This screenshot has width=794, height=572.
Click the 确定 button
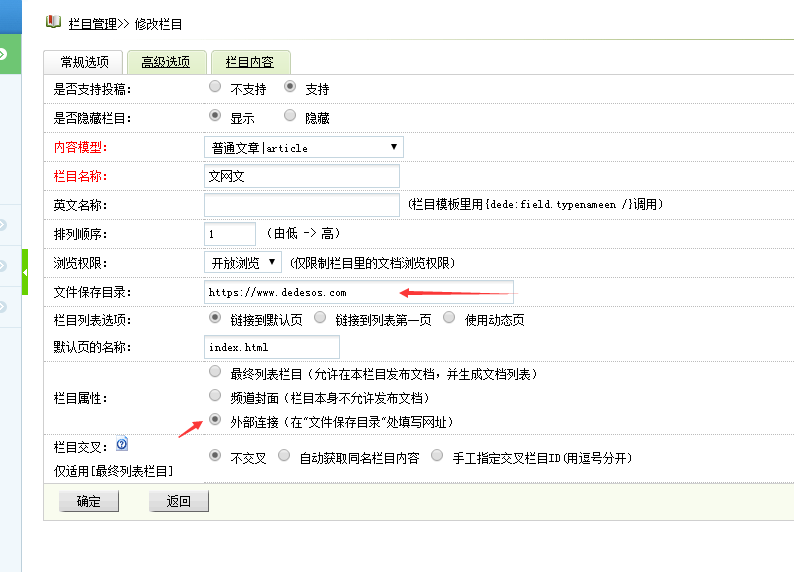[x=89, y=501]
